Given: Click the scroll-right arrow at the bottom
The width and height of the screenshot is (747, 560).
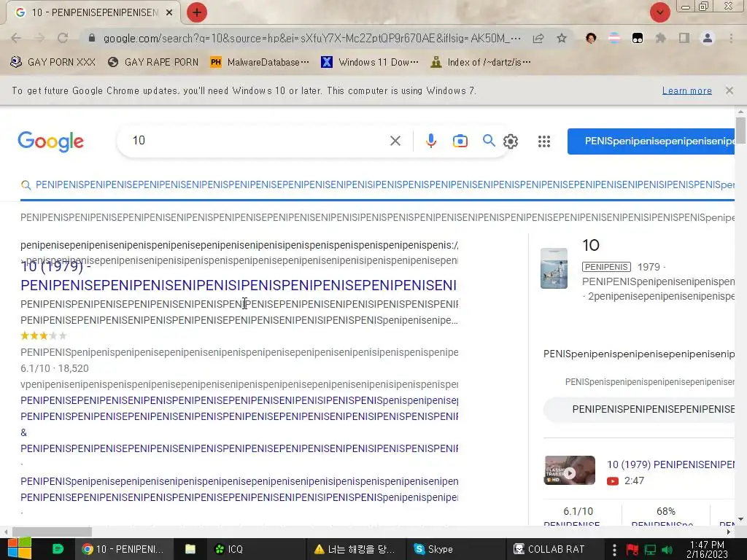Looking at the screenshot, I should click(727, 532).
